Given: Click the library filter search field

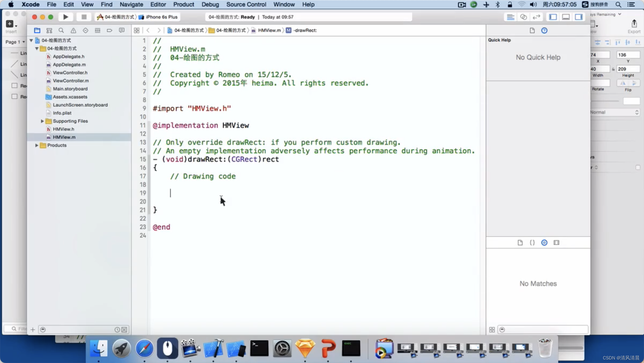Looking at the screenshot, I should click(543, 329).
